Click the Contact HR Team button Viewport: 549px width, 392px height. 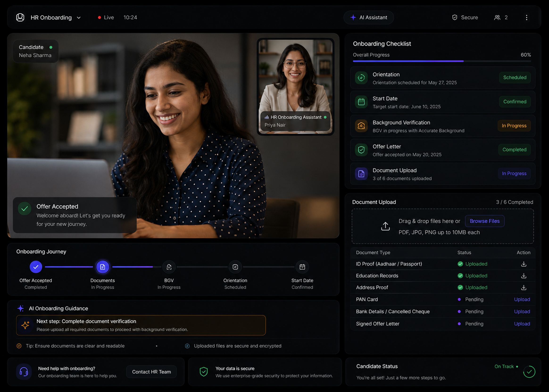click(151, 372)
